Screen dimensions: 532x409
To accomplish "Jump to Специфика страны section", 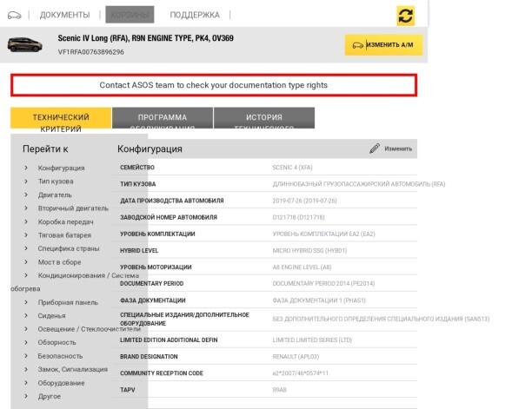I will tap(69, 248).
